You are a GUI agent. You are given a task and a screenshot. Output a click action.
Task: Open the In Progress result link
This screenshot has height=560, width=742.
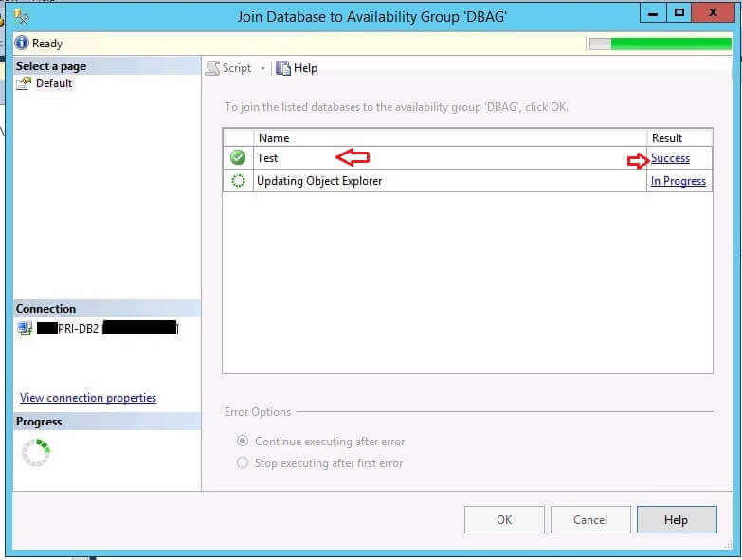pos(679,181)
